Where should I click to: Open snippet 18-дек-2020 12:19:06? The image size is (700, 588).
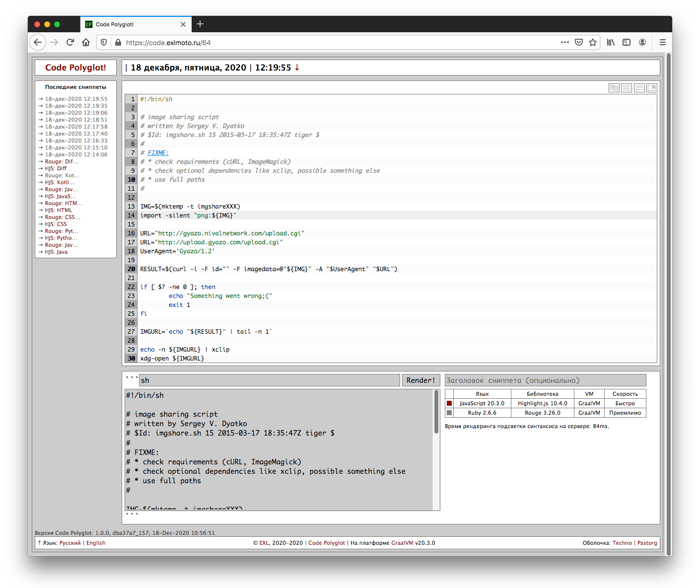click(x=76, y=113)
